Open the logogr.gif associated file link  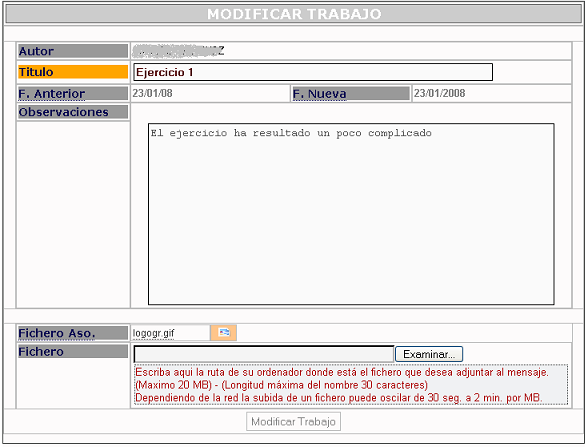pos(153,333)
